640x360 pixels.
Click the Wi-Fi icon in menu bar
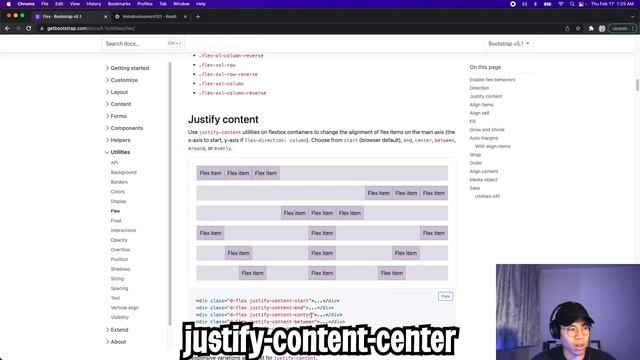[561, 4]
